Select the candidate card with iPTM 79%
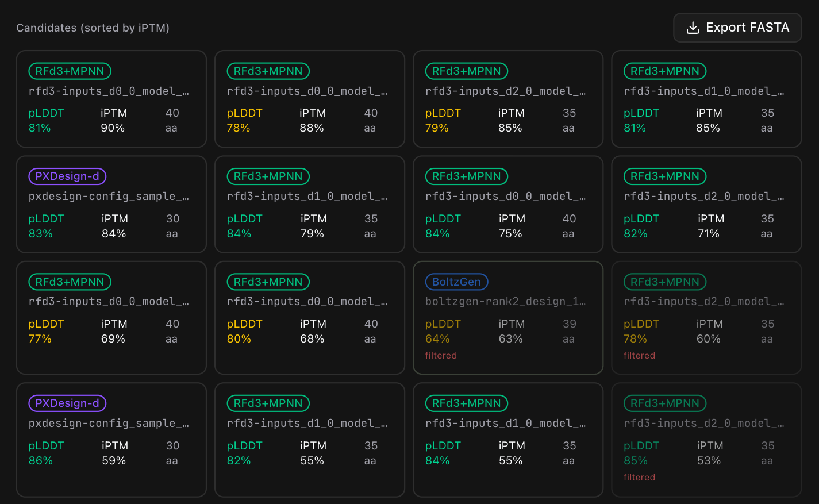The height and width of the screenshot is (504, 819). (310, 204)
